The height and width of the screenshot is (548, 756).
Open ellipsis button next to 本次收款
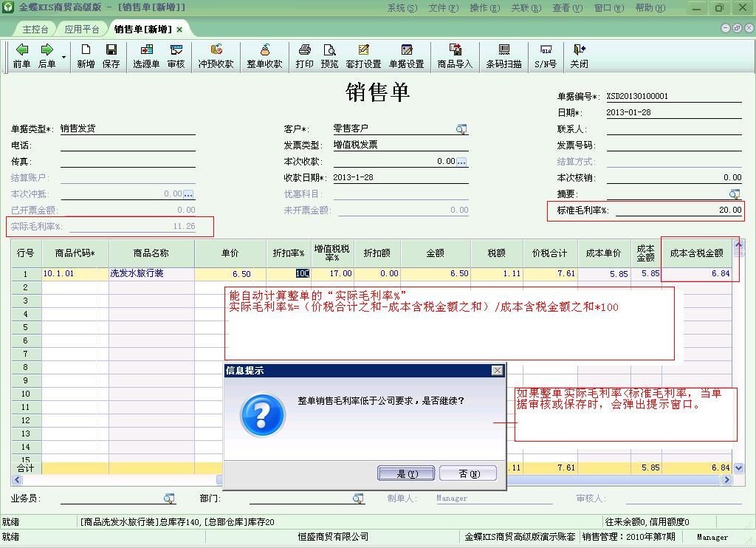pos(462,162)
